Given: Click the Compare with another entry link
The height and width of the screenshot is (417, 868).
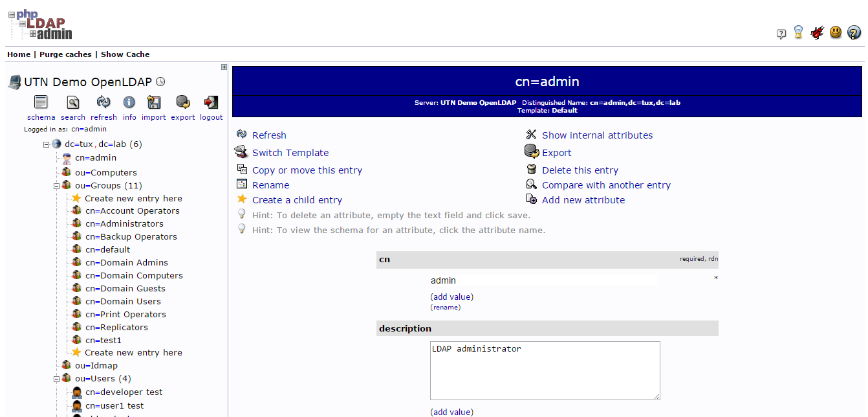Looking at the screenshot, I should 606,185.
